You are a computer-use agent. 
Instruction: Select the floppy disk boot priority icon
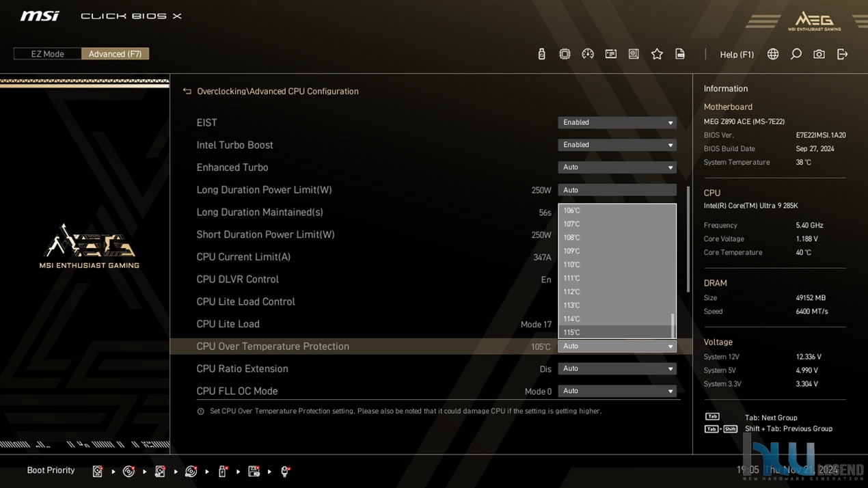click(x=254, y=471)
